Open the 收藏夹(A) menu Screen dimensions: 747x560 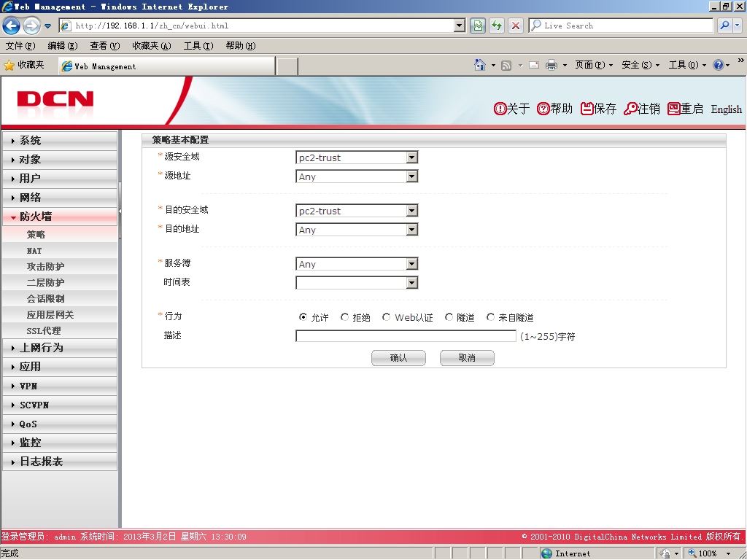[152, 46]
